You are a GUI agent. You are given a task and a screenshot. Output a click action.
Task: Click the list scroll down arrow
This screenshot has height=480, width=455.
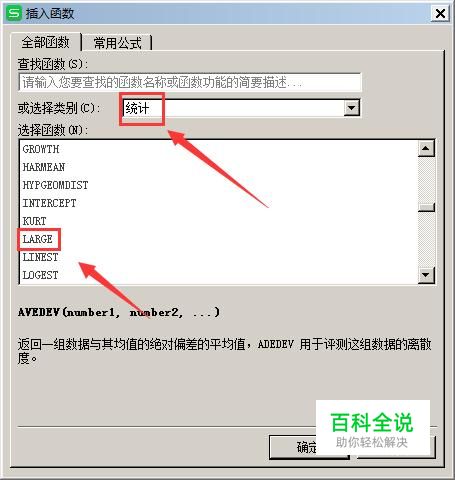click(x=426, y=275)
